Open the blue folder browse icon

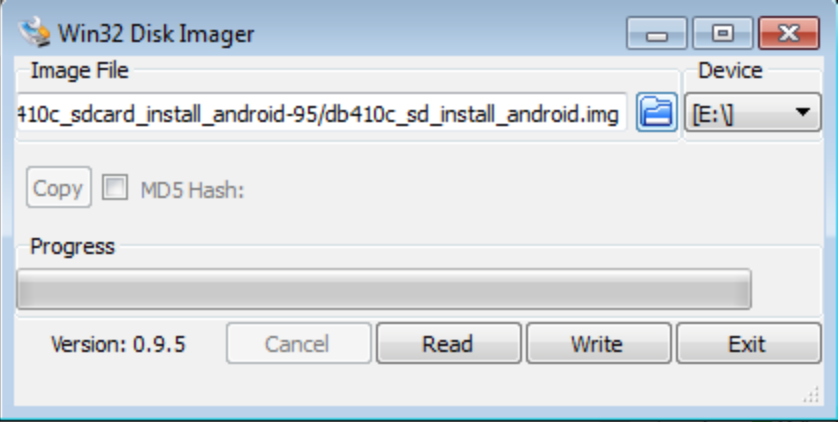tap(657, 112)
